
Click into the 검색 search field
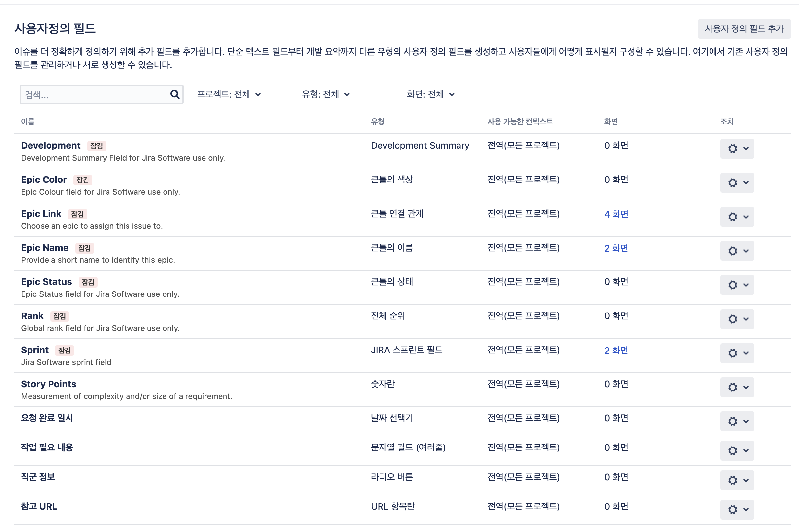point(95,94)
